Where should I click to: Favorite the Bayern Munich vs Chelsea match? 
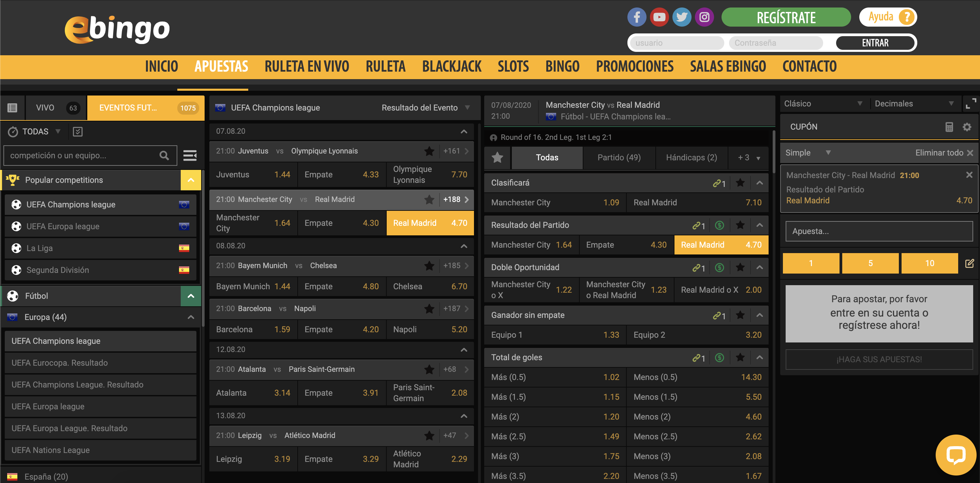429,266
